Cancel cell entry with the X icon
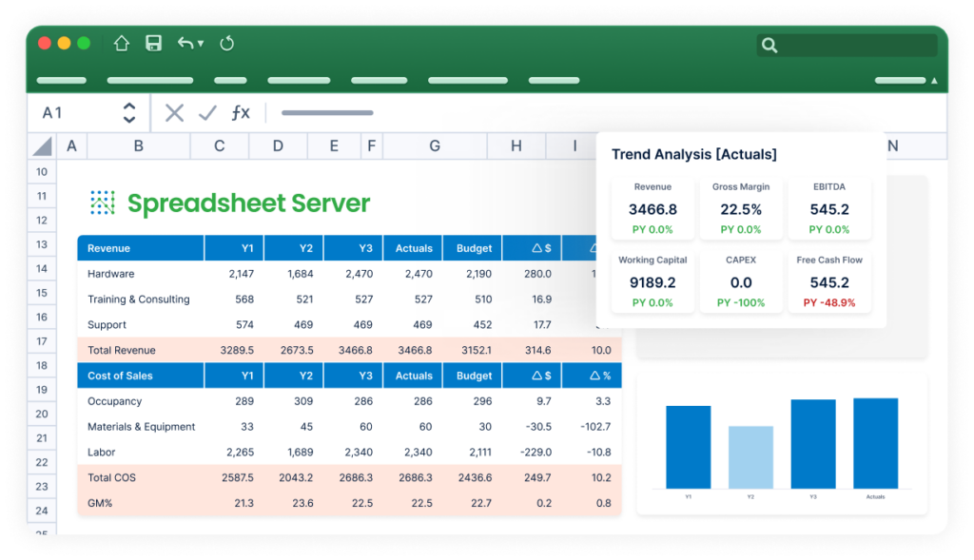Image resolution: width=974 pixels, height=560 pixels. coord(174,112)
